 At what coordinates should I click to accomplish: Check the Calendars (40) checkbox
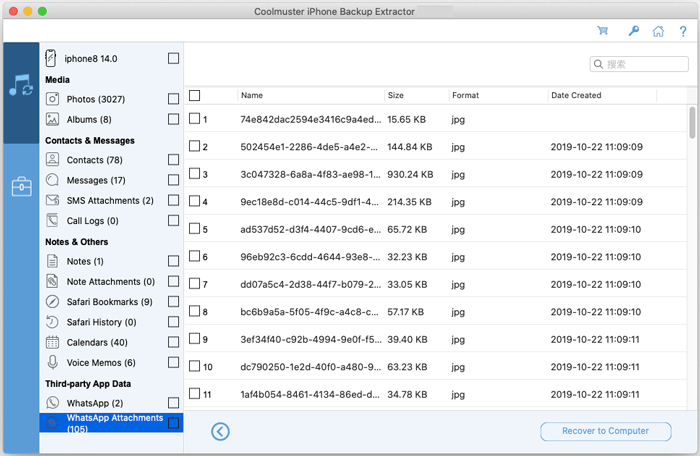(174, 342)
